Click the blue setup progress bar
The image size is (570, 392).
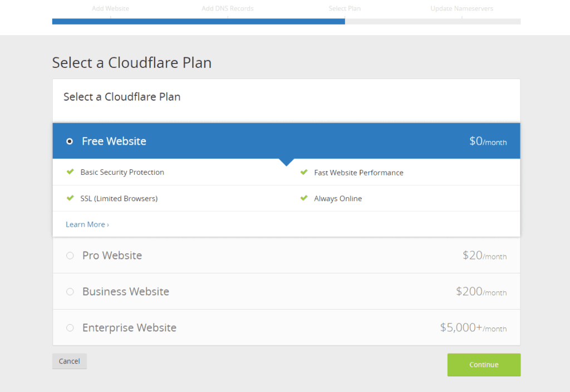(x=199, y=22)
